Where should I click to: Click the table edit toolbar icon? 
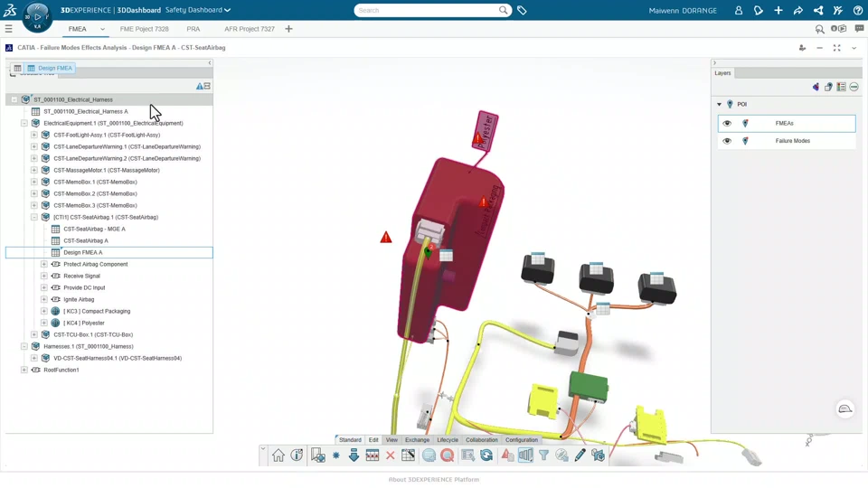tap(409, 455)
